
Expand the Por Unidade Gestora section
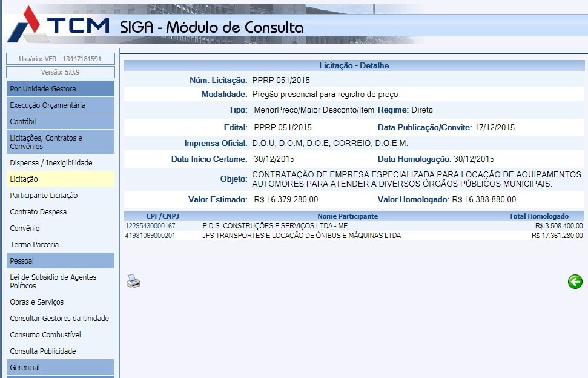tap(60, 89)
